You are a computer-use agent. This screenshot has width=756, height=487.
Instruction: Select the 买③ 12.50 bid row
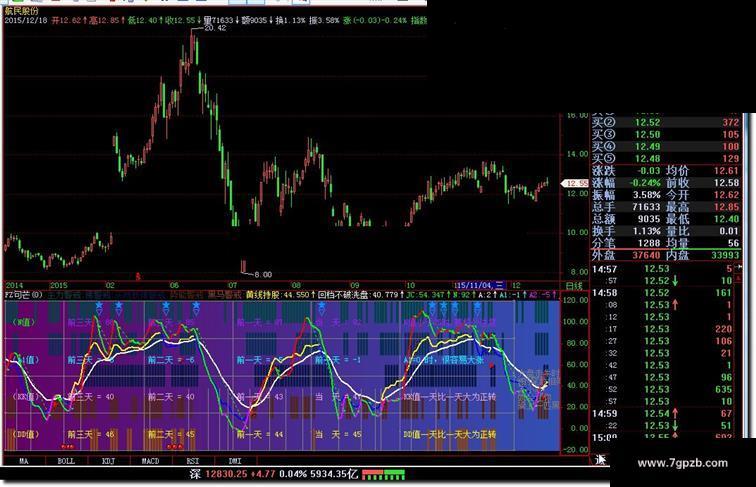(x=665, y=135)
